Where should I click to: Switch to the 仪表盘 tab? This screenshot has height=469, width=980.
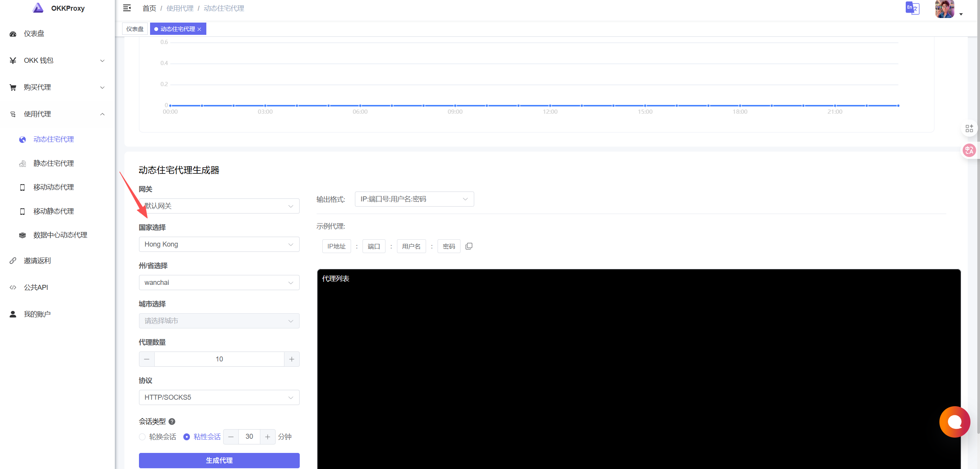pos(135,29)
